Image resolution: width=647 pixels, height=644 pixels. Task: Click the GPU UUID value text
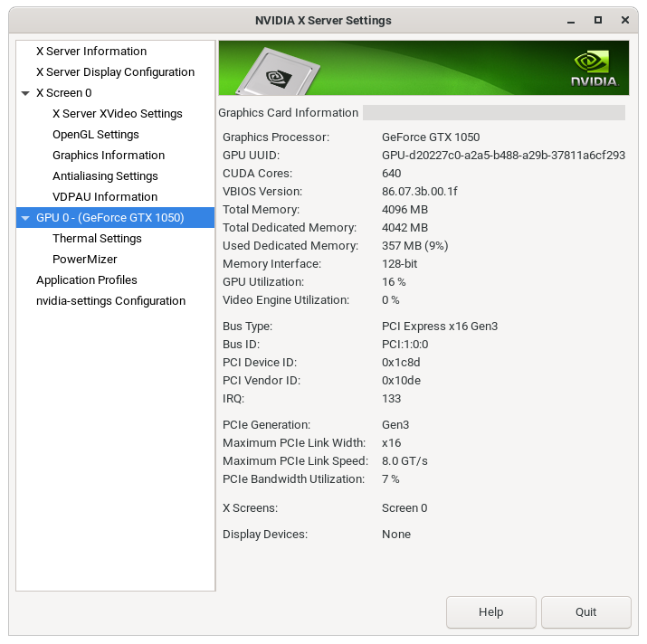[503, 156]
